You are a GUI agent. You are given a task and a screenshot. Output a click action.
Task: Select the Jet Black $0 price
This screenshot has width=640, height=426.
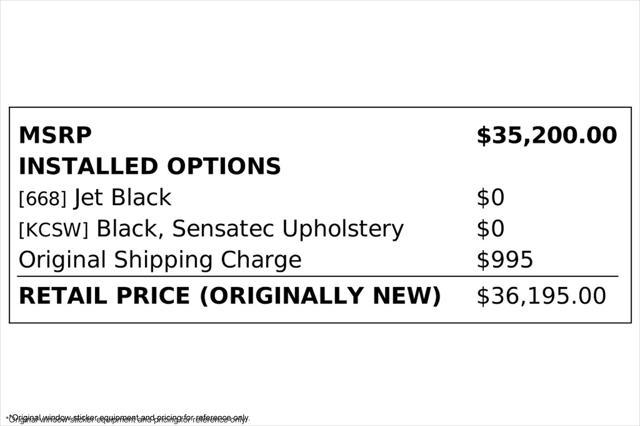tap(490, 198)
